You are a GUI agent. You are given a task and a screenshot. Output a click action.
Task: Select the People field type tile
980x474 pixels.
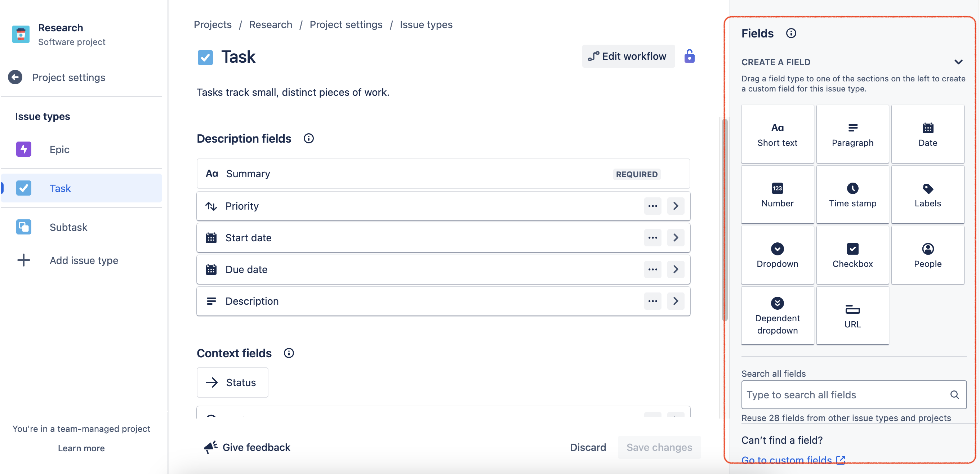(928, 255)
